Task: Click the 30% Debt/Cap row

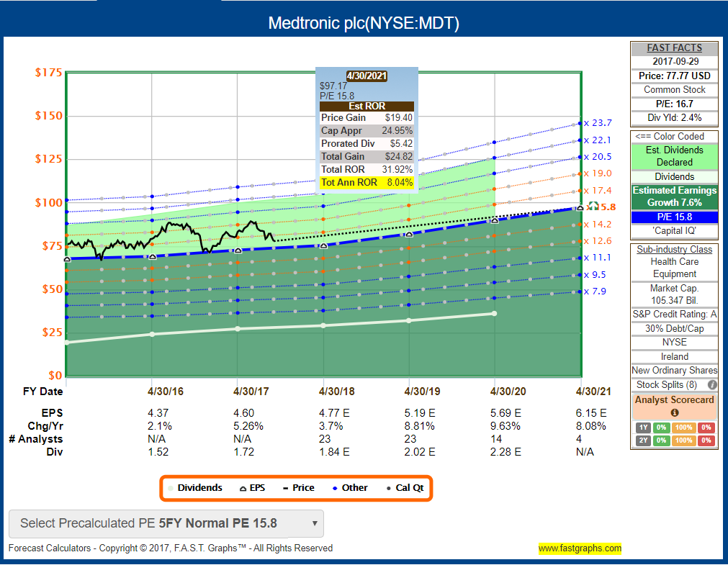Action: pos(674,329)
